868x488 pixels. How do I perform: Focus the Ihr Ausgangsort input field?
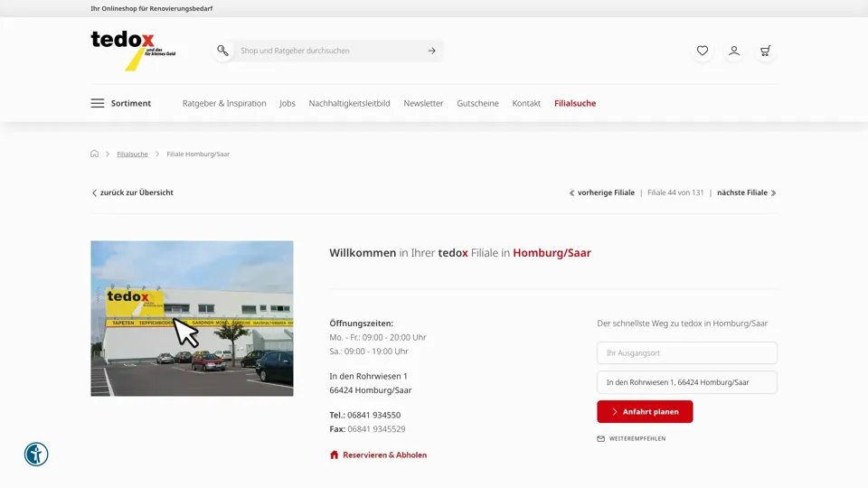[x=687, y=353]
